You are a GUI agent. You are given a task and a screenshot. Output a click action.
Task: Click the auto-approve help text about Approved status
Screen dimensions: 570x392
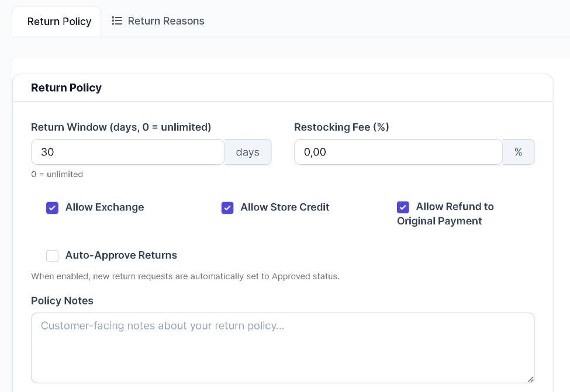(185, 276)
